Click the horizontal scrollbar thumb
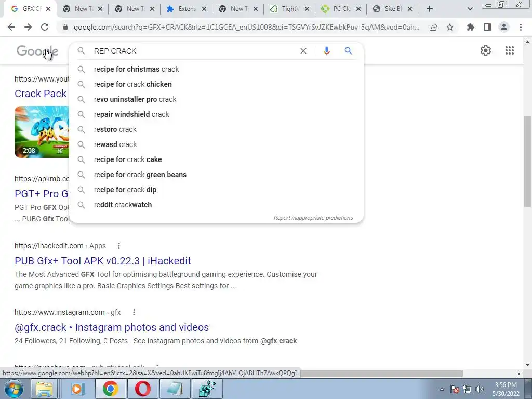 click(x=381, y=374)
